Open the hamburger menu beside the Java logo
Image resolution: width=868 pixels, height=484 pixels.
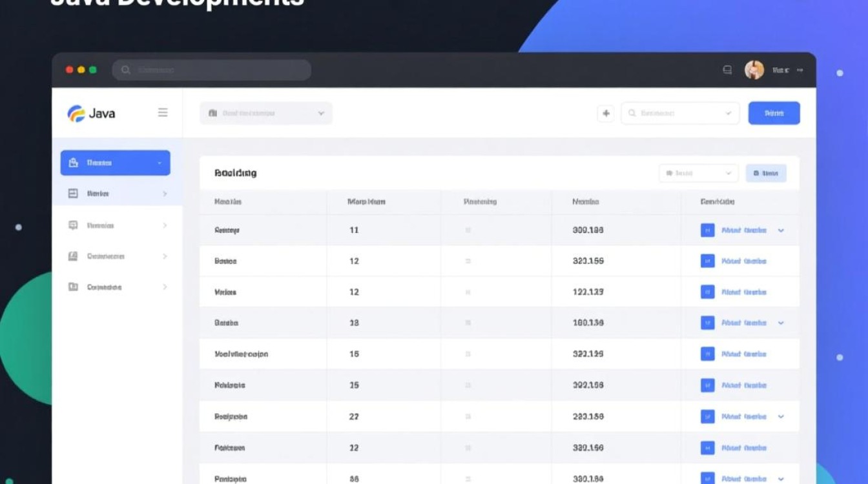163,112
